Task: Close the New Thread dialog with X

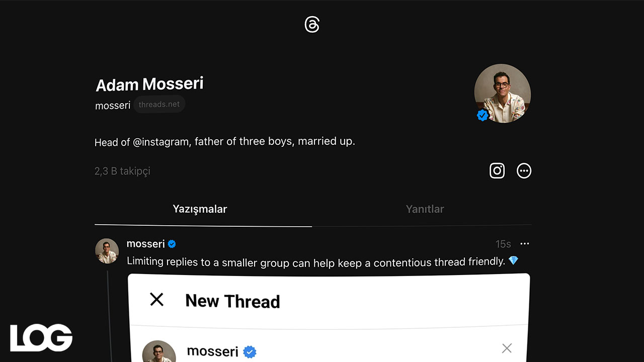Action: point(157,300)
